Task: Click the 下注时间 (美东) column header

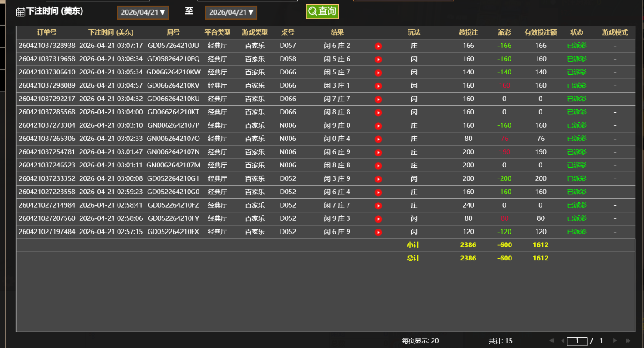Action: coord(111,32)
